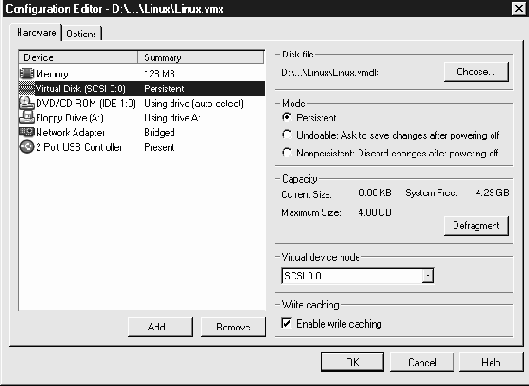
Task: Click the Remove device button
Action: point(233,327)
